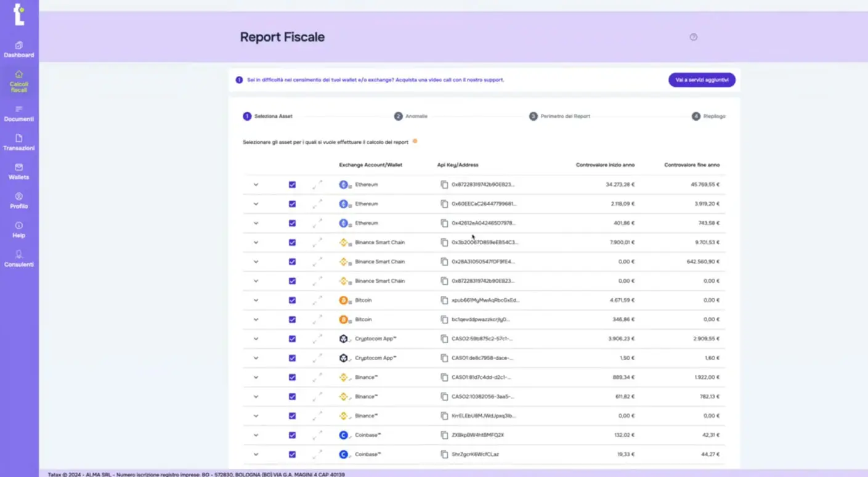This screenshot has height=477, width=868.
Task: Click the diagonal arrows icon in the 3.906,23 € row
Action: [317, 339]
